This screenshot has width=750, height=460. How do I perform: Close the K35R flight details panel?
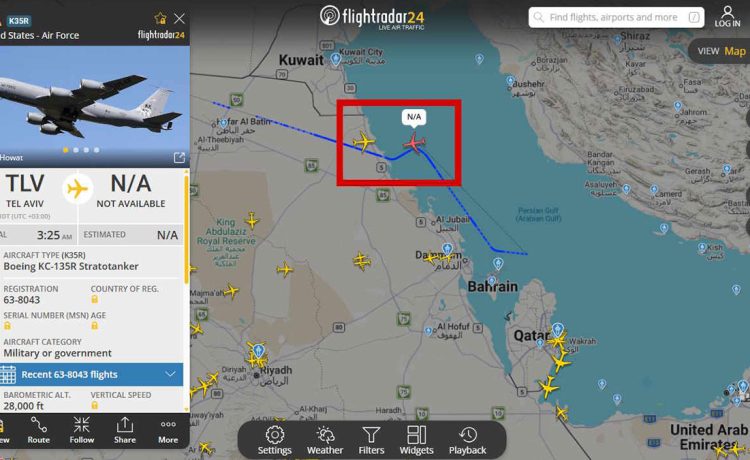[179, 19]
